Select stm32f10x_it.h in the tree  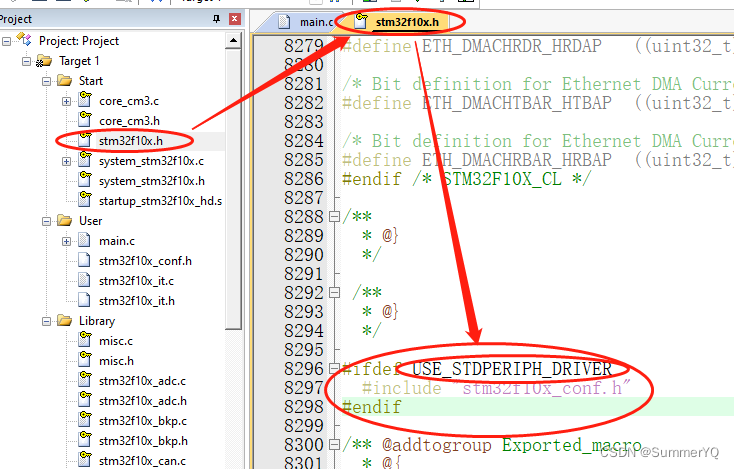(x=137, y=301)
